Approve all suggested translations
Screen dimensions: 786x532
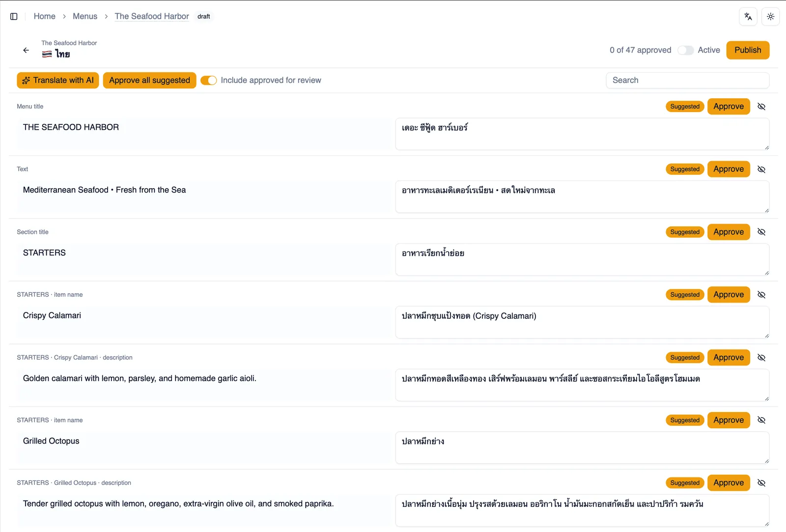click(149, 80)
